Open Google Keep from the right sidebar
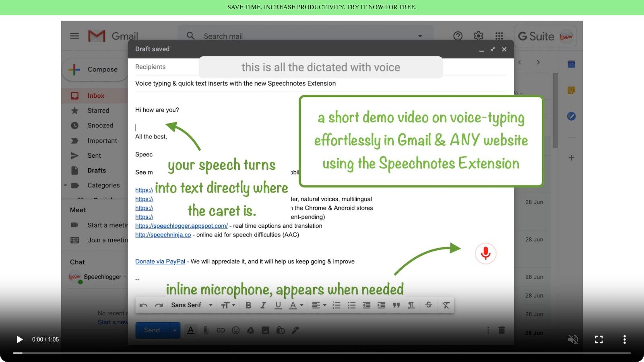This screenshot has width=644, height=362. (x=571, y=90)
